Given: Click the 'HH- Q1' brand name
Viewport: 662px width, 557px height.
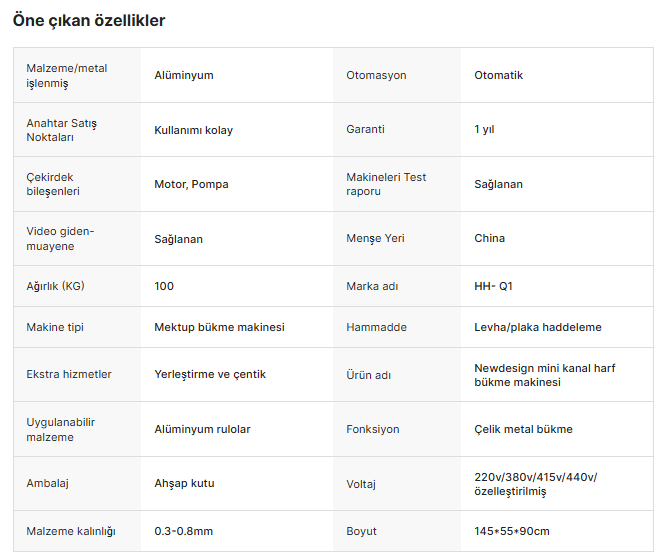Looking at the screenshot, I should (x=493, y=286).
